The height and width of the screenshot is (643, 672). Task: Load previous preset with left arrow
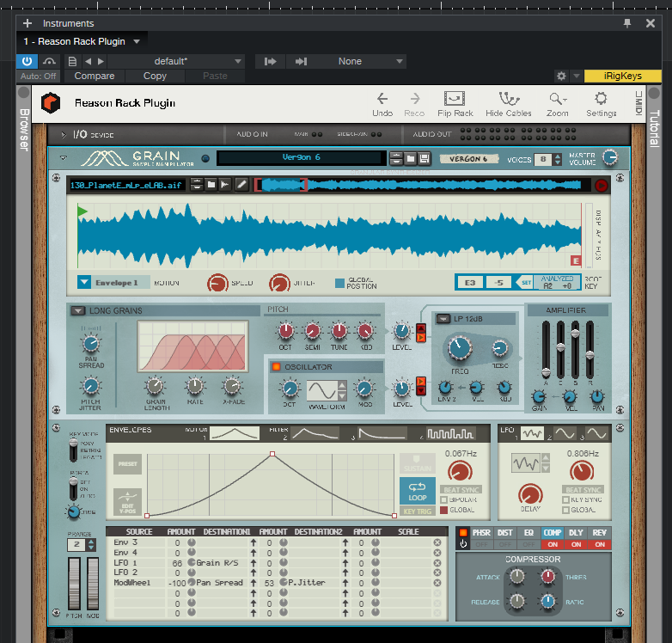pyautogui.click(x=89, y=61)
